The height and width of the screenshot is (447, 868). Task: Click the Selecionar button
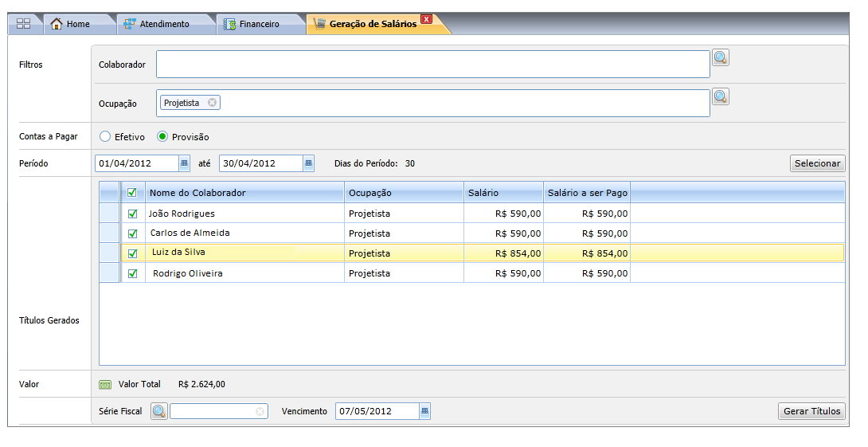pyautogui.click(x=817, y=163)
